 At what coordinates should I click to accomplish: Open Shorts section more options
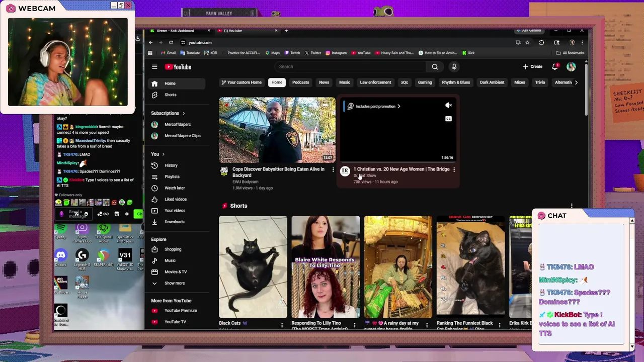pyautogui.click(x=572, y=206)
